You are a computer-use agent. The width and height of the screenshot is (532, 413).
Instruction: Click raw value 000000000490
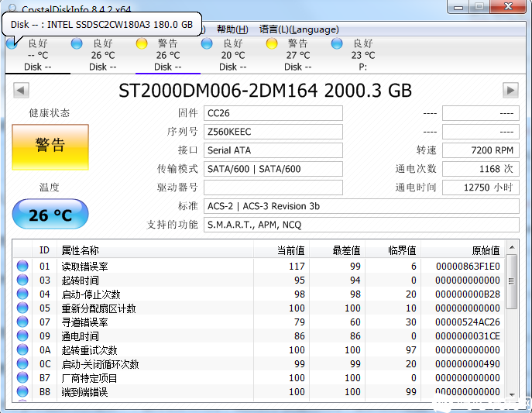click(x=468, y=363)
